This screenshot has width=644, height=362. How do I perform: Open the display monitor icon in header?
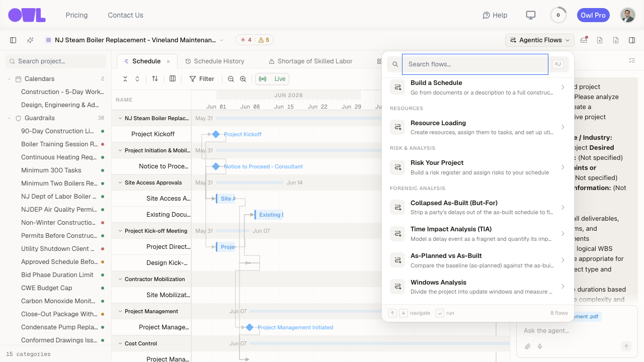click(x=531, y=15)
